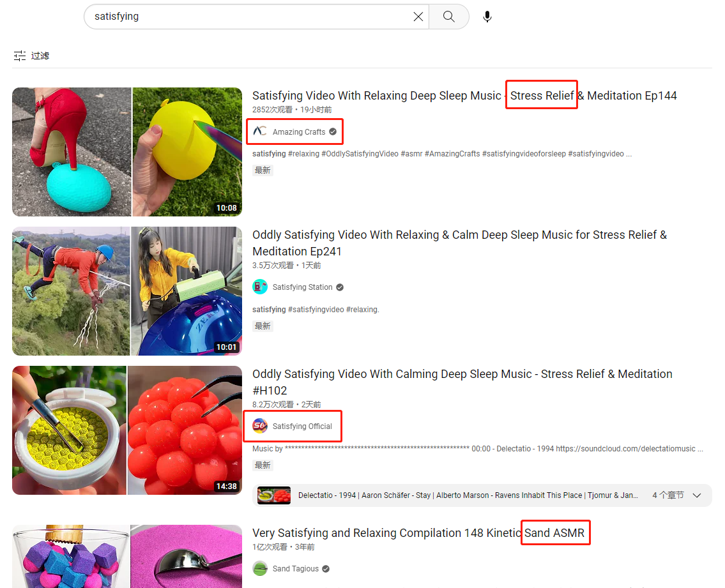
Task: Expand the 4 chapters chevron
Action: point(697,495)
